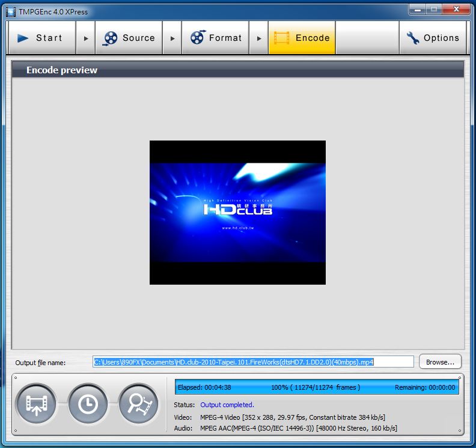
Task: Click the Start step in the toolbar
Action: click(41, 38)
